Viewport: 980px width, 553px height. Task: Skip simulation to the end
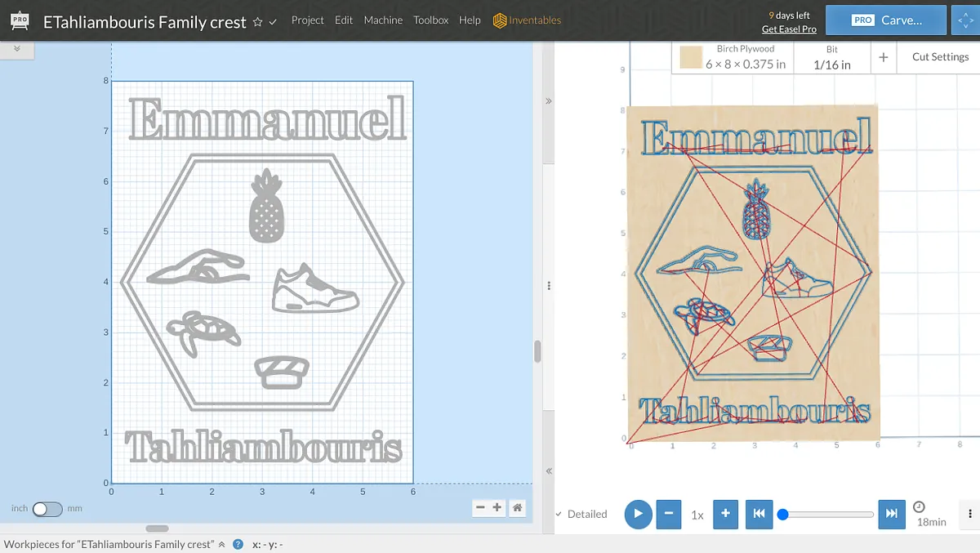(x=892, y=514)
